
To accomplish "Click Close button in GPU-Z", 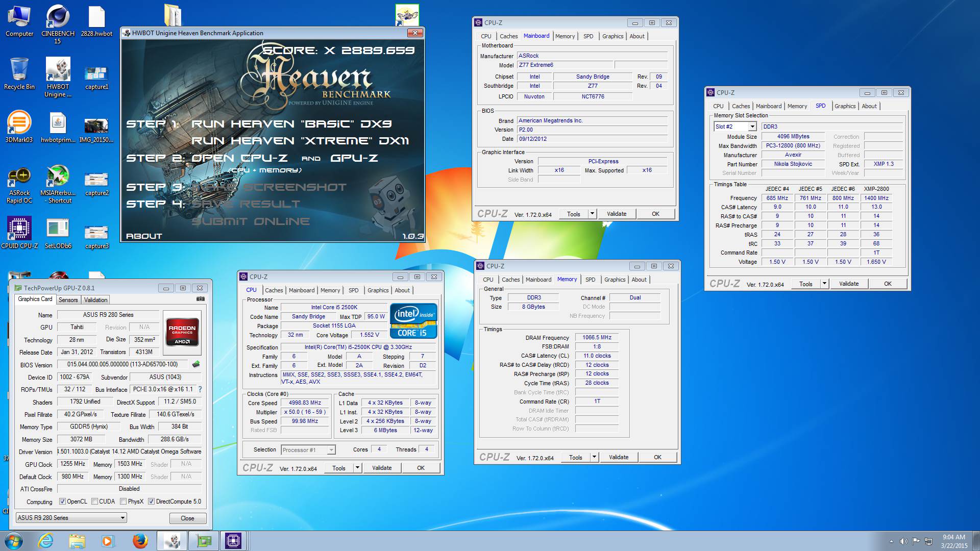I will (x=187, y=518).
